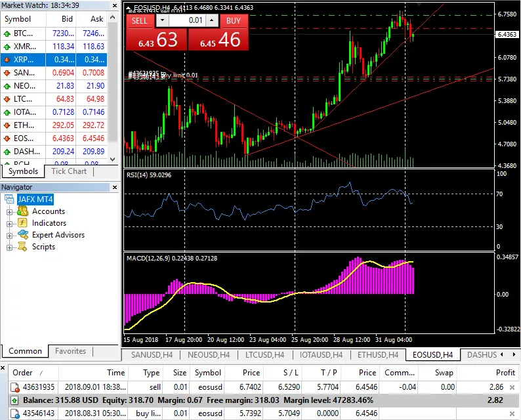The image size is (521, 420).
Task: Click the MACD(12,26,9) indicator label
Action: 172,259
